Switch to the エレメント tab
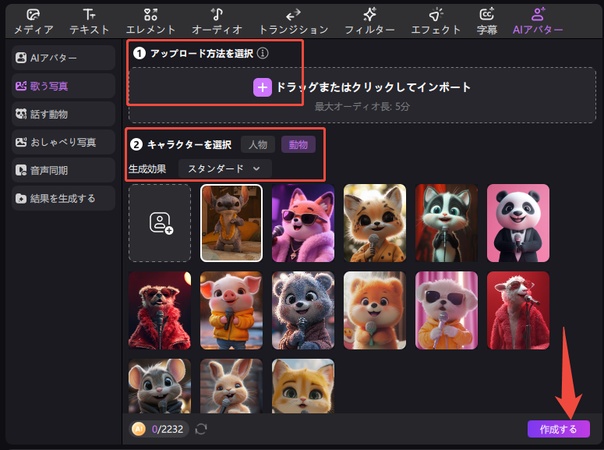 tap(151, 22)
